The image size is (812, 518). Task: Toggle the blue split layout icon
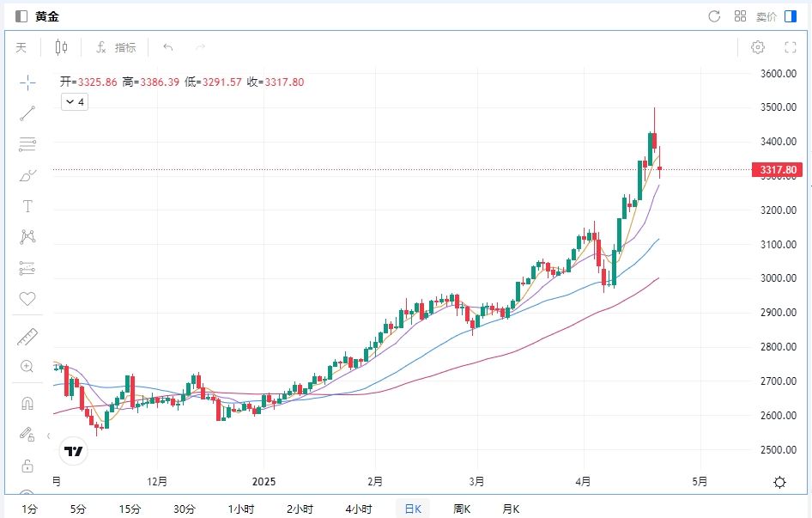(x=791, y=16)
